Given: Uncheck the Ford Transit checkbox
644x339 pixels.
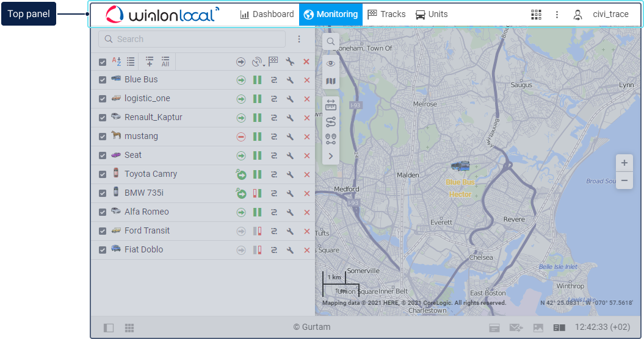Looking at the screenshot, I should coord(103,231).
